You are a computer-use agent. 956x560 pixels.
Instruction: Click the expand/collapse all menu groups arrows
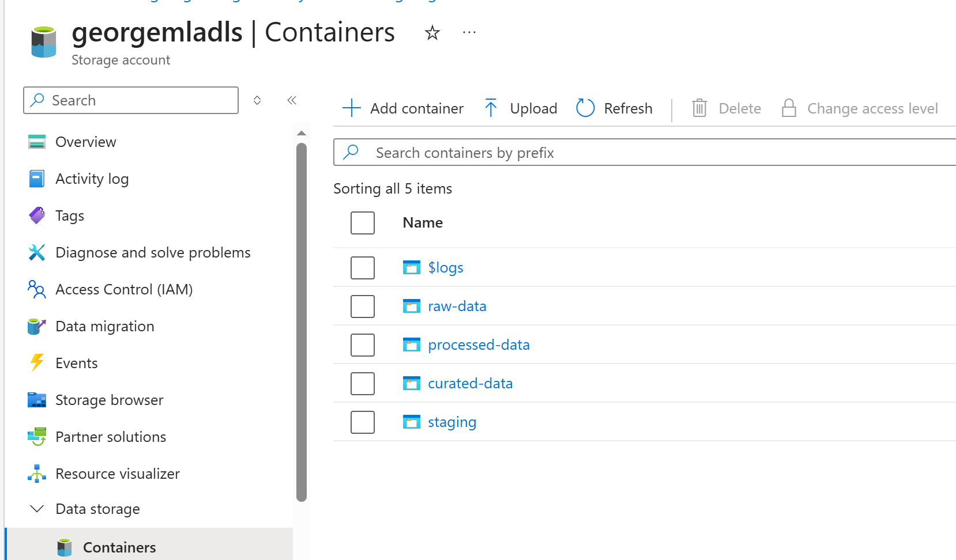[257, 100]
